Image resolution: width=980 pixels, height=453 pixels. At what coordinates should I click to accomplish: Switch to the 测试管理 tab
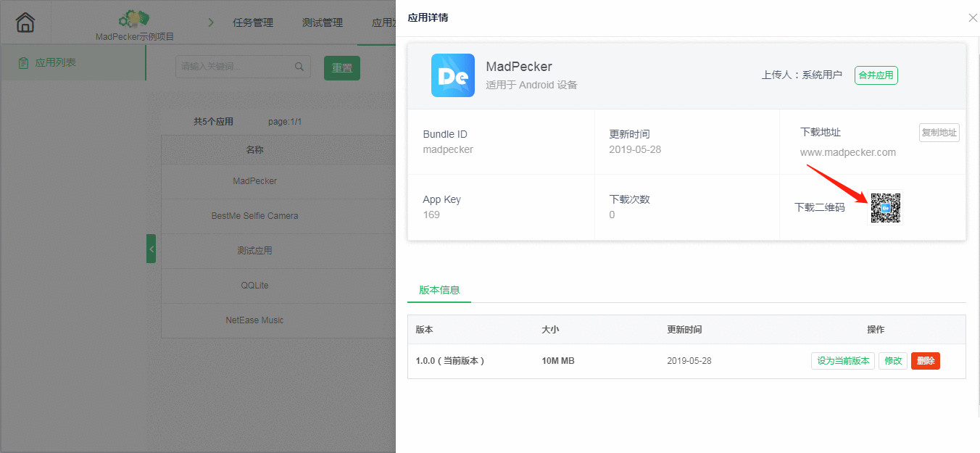(x=323, y=22)
